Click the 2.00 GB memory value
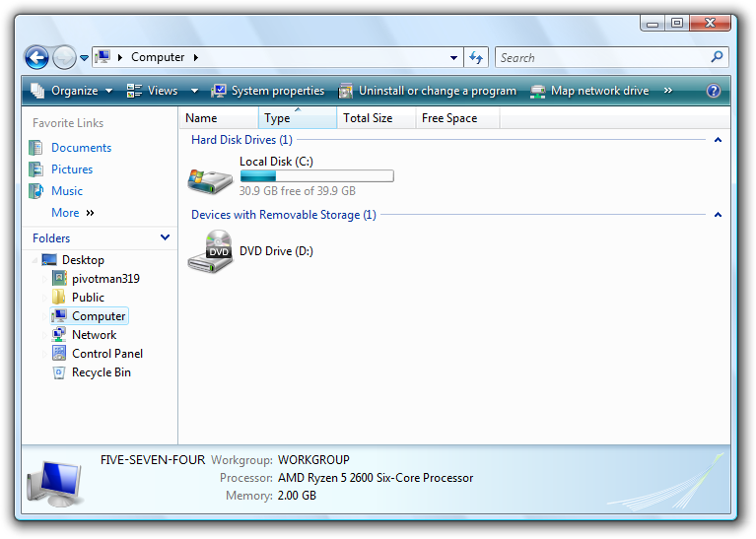The width and height of the screenshot is (756, 539). (x=297, y=496)
